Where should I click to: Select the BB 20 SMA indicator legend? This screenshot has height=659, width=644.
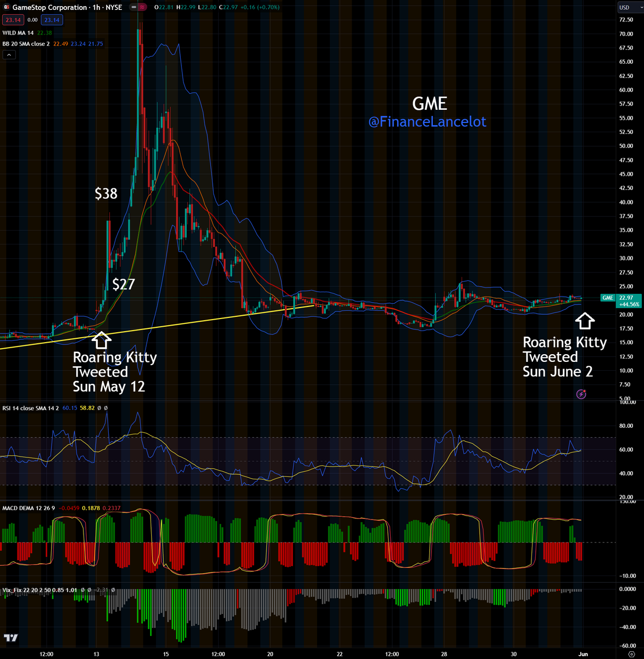tap(25, 43)
